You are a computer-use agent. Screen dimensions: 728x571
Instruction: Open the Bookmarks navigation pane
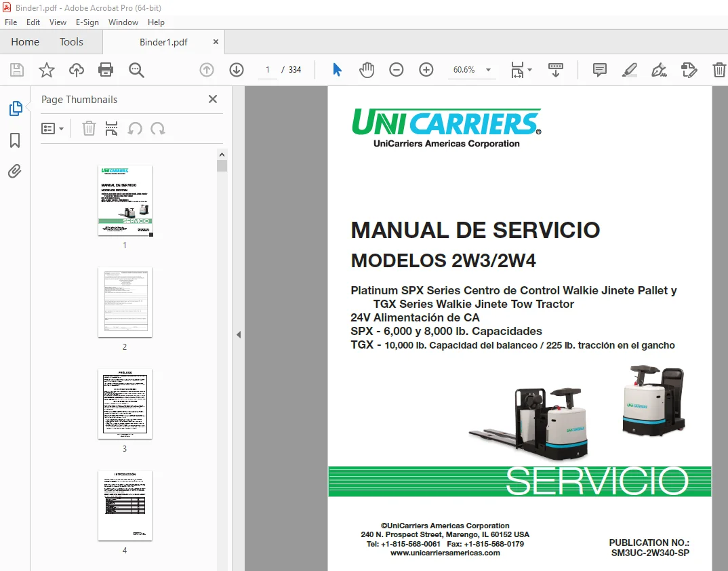pyautogui.click(x=15, y=140)
